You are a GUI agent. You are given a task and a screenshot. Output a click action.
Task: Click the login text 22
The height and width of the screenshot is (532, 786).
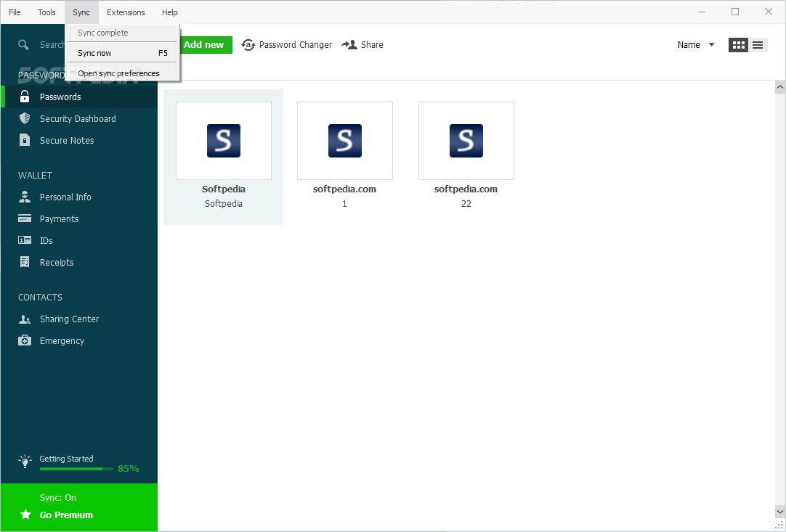pos(466,203)
